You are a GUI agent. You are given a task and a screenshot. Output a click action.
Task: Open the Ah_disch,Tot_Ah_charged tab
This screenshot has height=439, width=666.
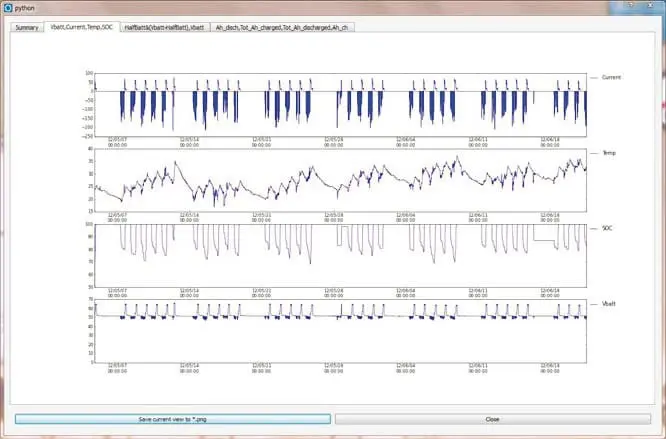(x=282, y=28)
